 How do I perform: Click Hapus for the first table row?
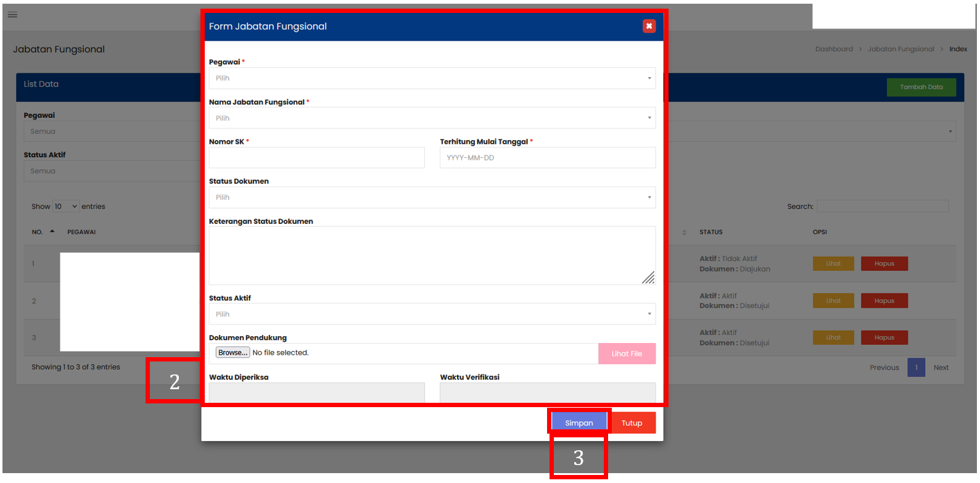884,263
